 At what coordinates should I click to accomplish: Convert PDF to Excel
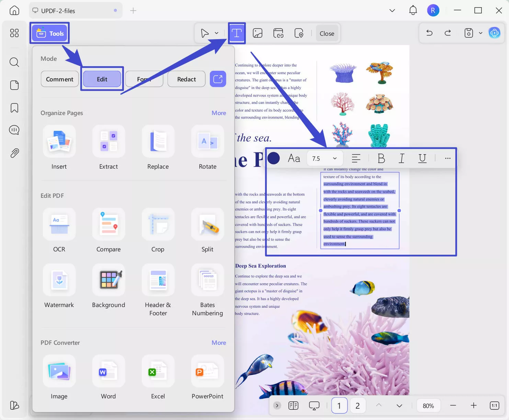[158, 377]
